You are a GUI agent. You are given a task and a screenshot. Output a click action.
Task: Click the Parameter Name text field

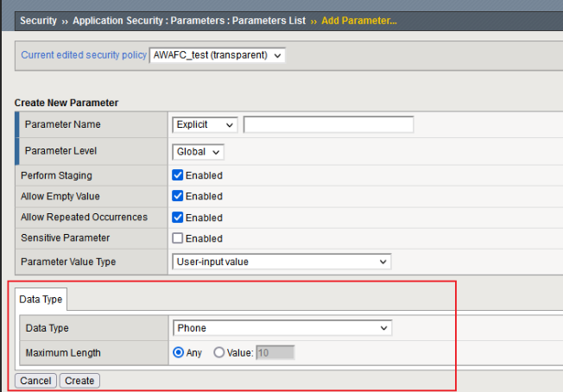(x=328, y=125)
